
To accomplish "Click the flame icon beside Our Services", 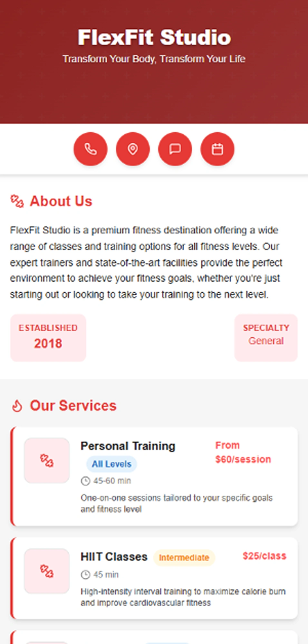I will (x=17, y=406).
